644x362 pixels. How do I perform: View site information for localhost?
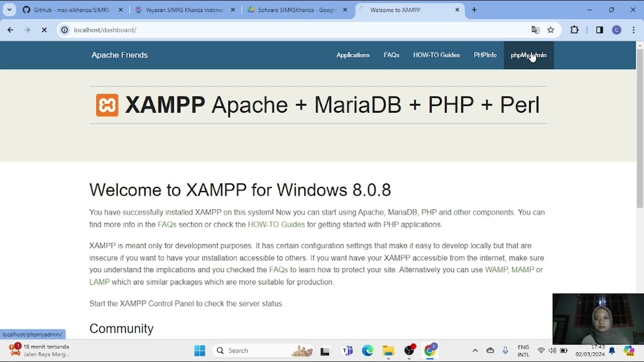(64, 30)
